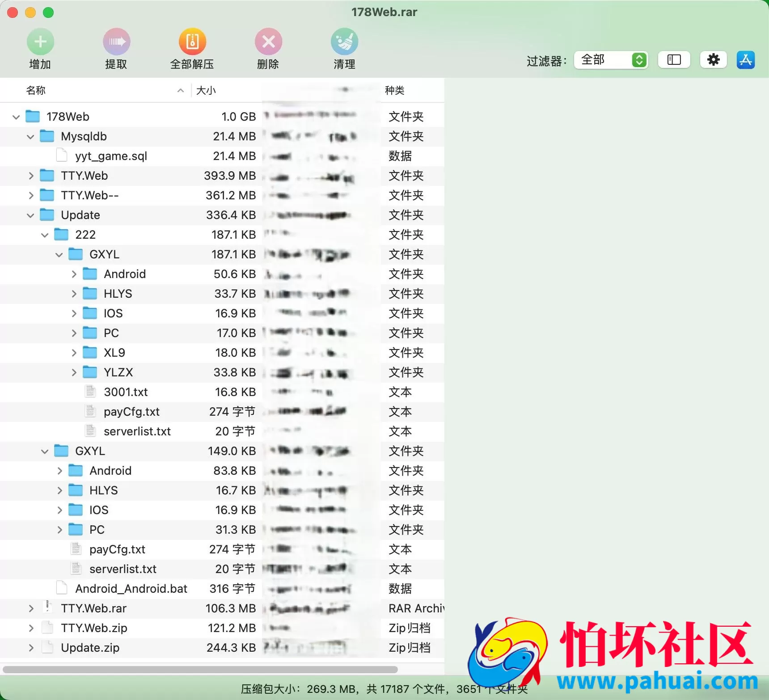Select the IOS folder sized 16.9 KB under 222
Image resolution: width=769 pixels, height=700 pixels.
[113, 313]
